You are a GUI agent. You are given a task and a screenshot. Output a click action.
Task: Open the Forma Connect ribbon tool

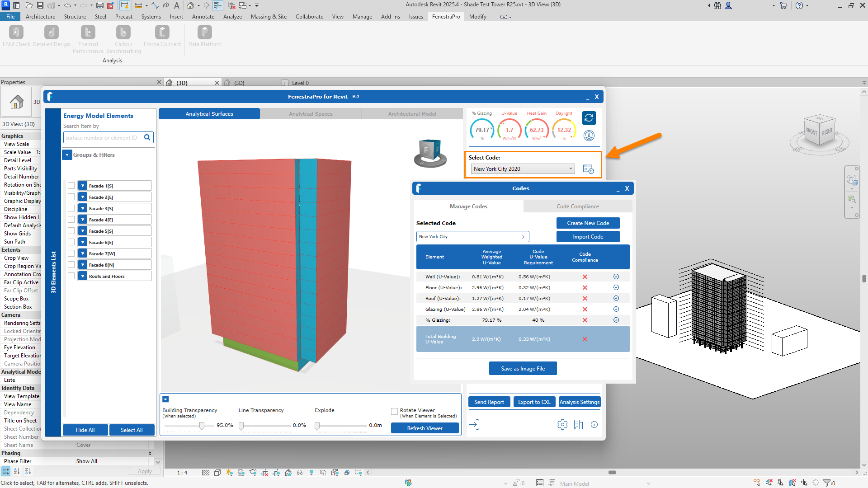(x=162, y=36)
